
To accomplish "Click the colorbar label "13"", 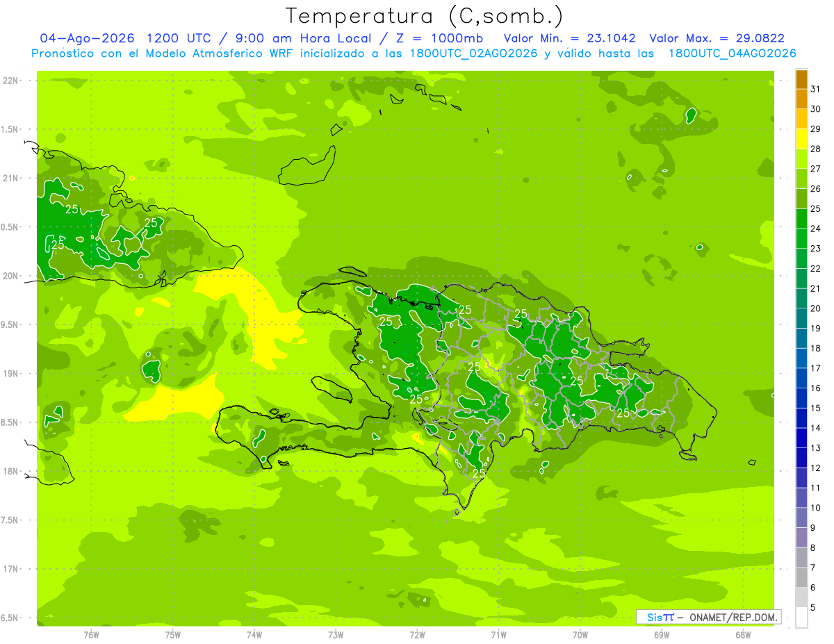I will [x=815, y=448].
